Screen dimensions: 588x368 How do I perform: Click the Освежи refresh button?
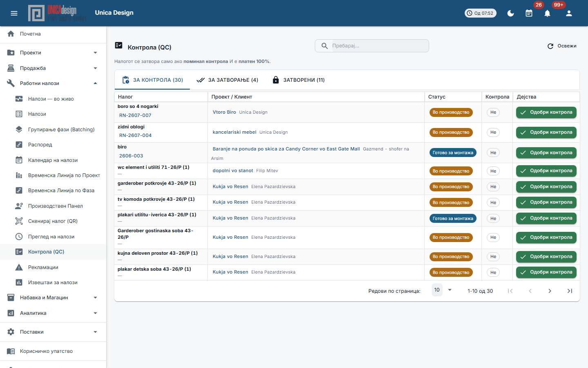point(562,46)
